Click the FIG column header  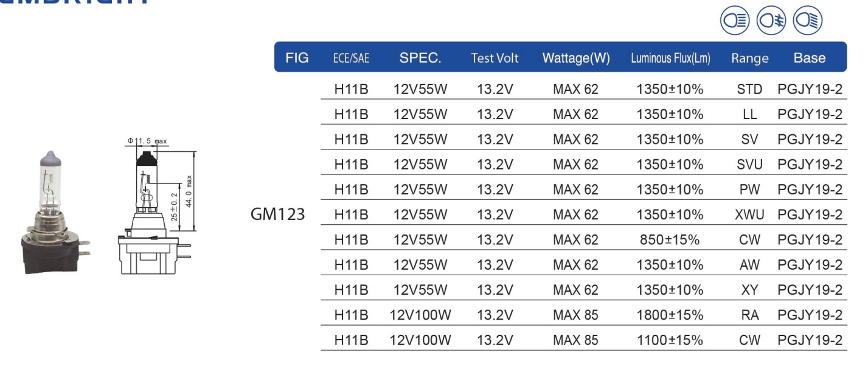pos(297,58)
